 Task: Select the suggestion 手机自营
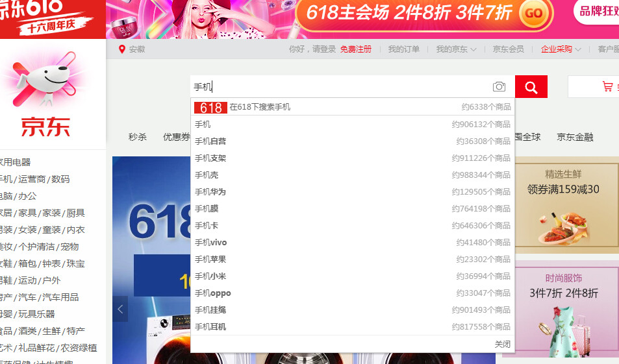(353, 141)
